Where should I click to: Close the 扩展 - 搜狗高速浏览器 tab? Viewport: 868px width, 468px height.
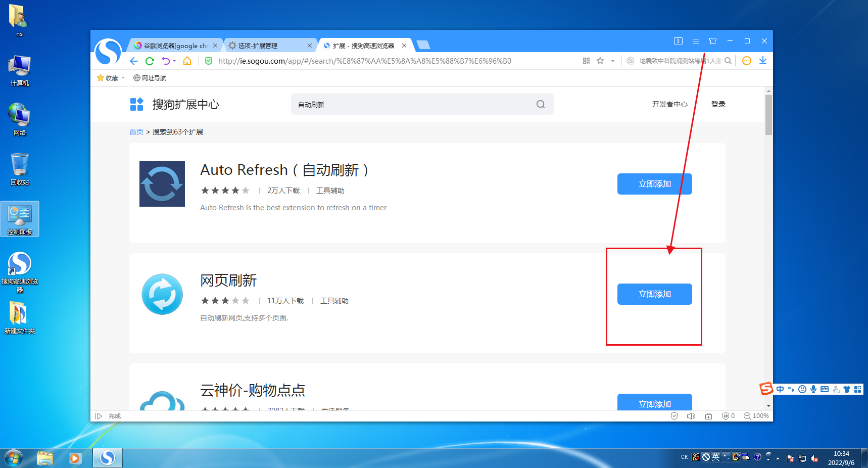[x=404, y=45]
